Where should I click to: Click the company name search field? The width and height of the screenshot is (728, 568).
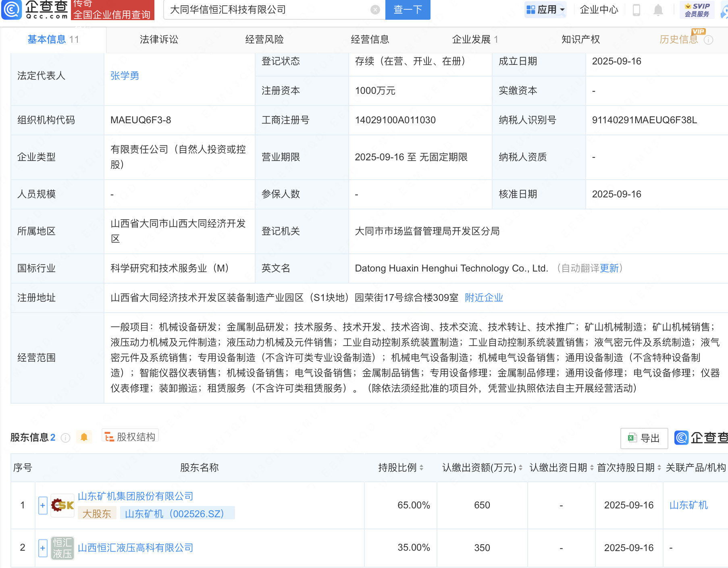[266, 10]
